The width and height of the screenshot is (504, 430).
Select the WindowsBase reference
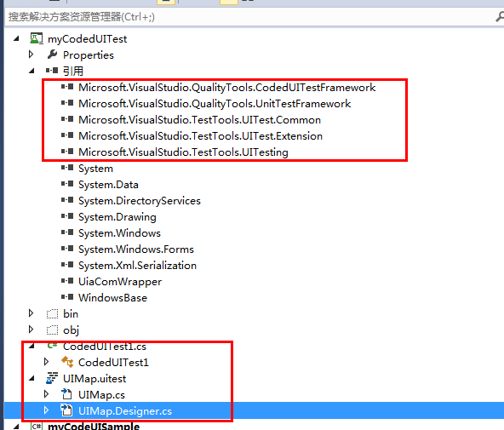(x=113, y=297)
